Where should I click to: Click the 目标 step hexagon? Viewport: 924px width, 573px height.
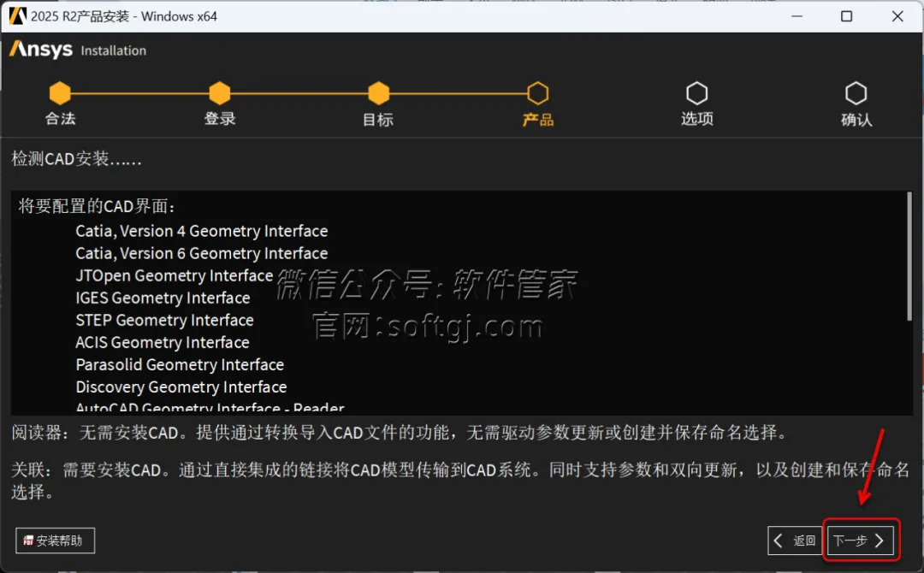[379, 93]
